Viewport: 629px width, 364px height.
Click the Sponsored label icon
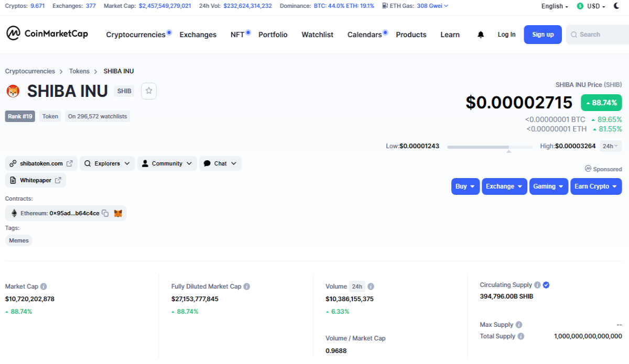click(588, 169)
